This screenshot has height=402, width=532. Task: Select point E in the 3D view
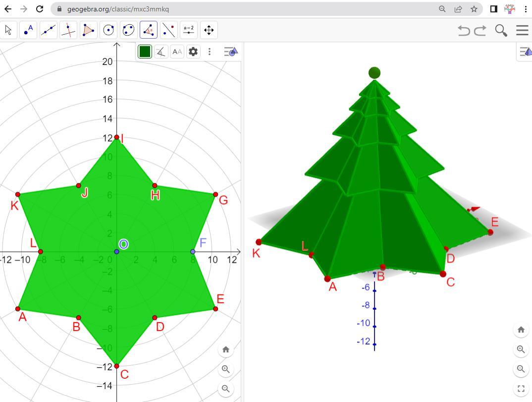490,232
